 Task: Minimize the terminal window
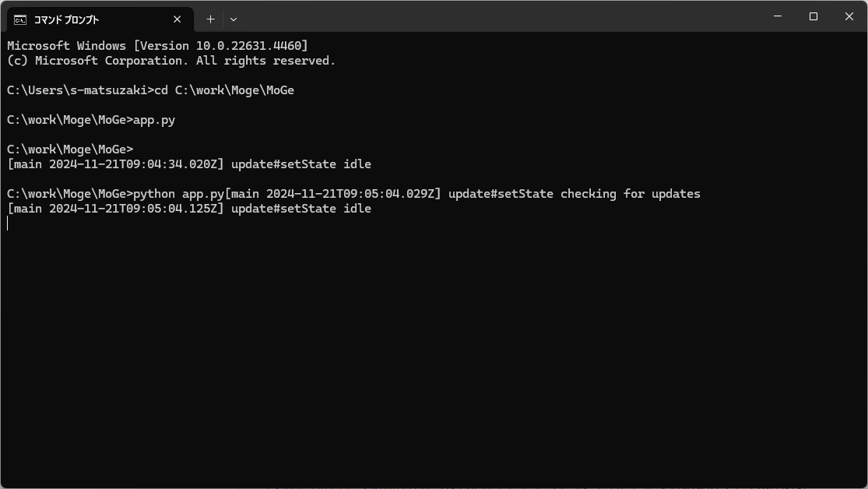pyautogui.click(x=778, y=16)
